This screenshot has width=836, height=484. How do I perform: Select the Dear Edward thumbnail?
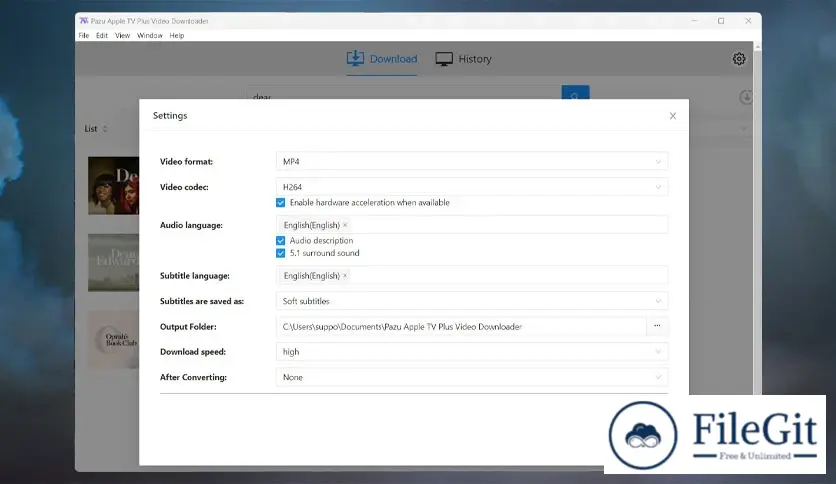[114, 262]
